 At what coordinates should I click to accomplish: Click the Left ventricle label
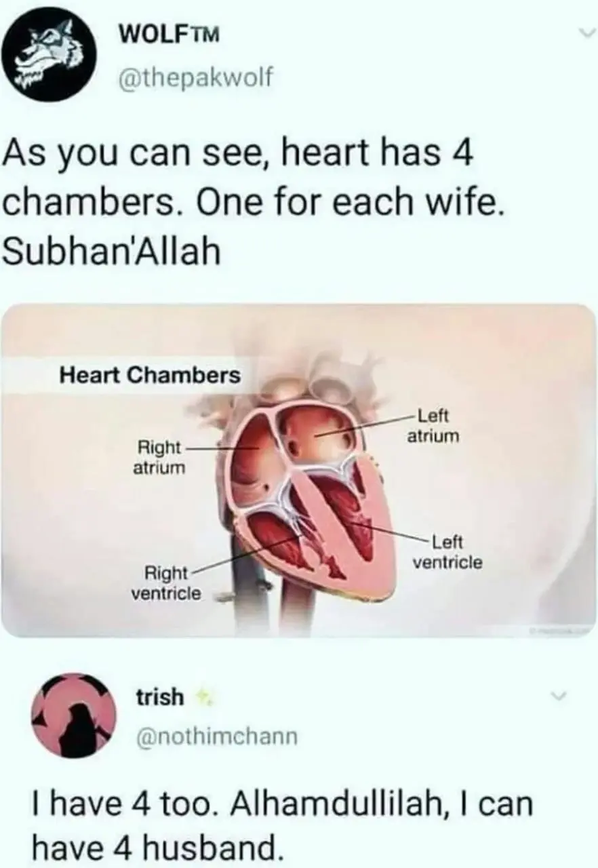(x=447, y=552)
